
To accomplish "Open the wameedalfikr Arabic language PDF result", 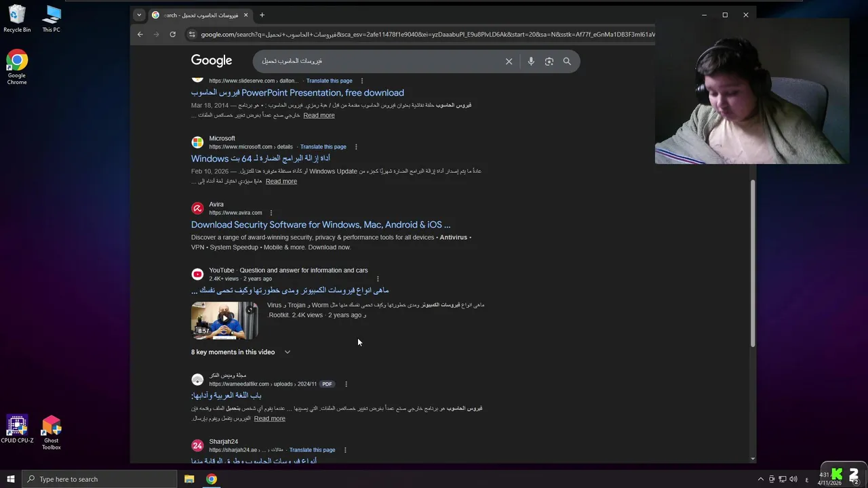I will coord(226,395).
